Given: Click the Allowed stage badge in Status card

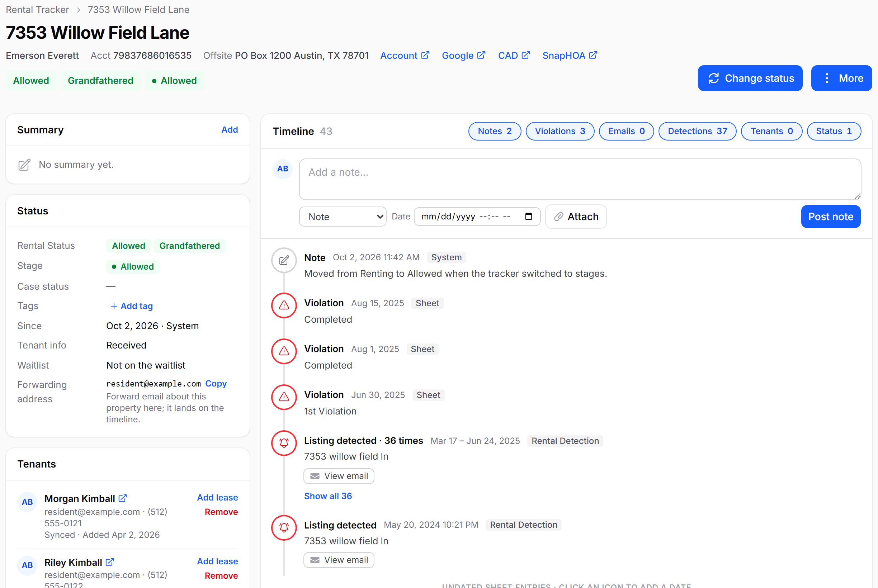Looking at the screenshot, I should (x=133, y=267).
